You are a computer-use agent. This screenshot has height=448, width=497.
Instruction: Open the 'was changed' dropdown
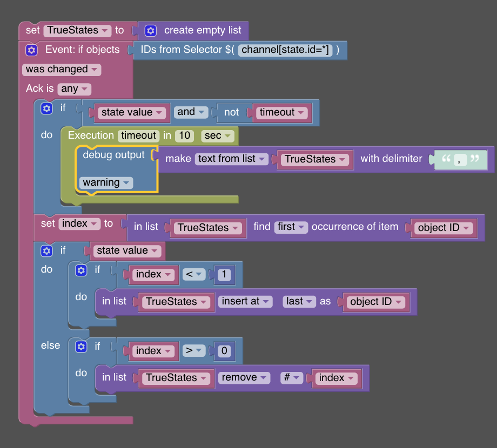tap(62, 69)
